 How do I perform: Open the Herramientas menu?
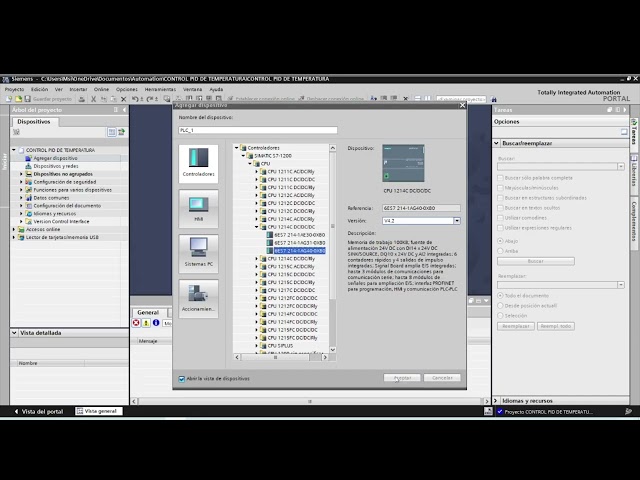click(160, 89)
